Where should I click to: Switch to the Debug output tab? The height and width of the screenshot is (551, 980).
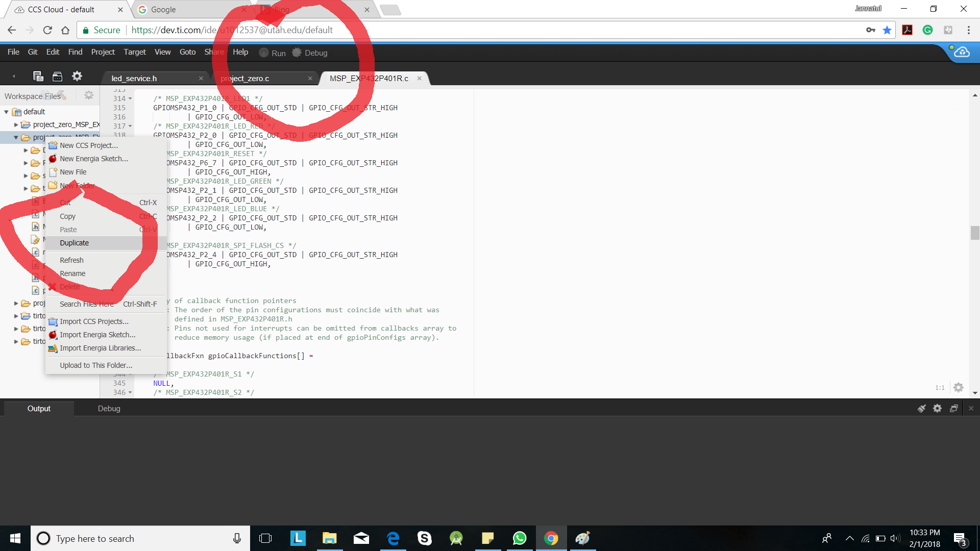pyautogui.click(x=109, y=408)
